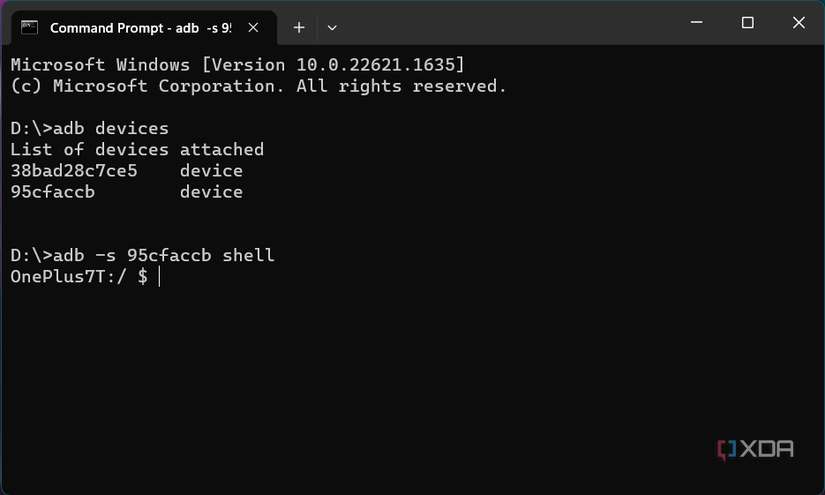Maximize the terminal window
The image size is (825, 495).
coord(747,23)
